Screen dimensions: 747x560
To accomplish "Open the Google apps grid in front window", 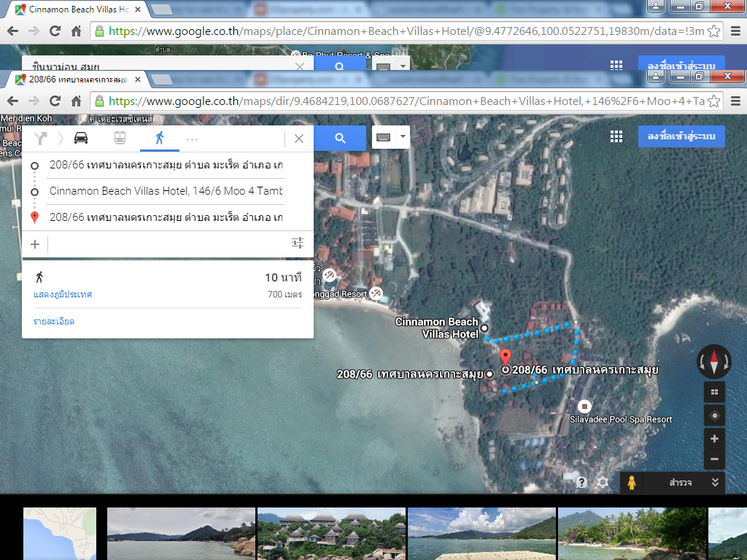I will (616, 137).
